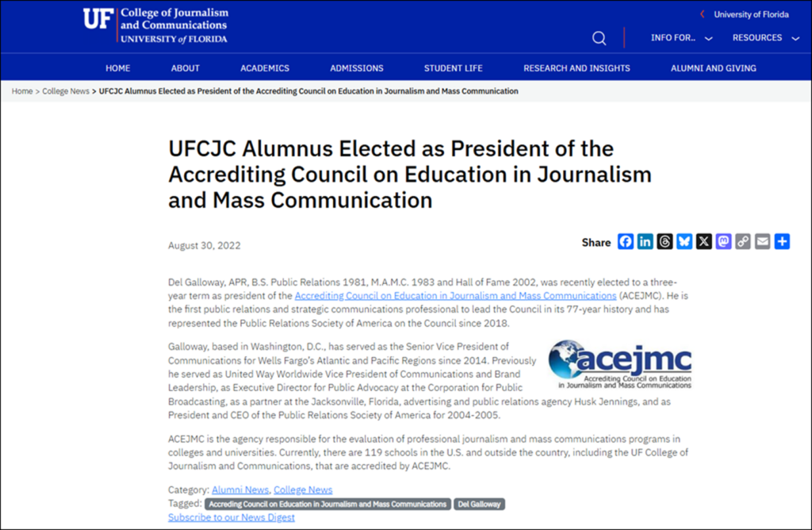Click the Del Galloway tag
Screen dimensions: 812x530
click(x=480, y=504)
